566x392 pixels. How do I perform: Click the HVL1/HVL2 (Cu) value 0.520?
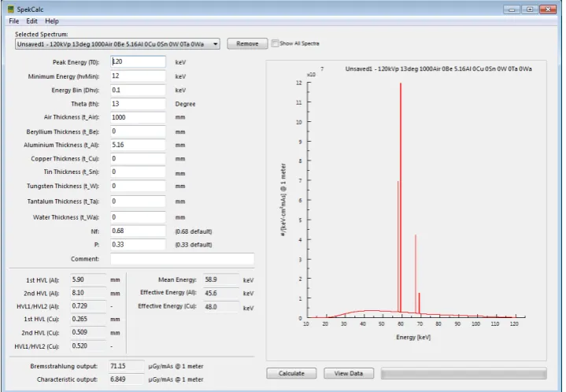tap(88, 346)
